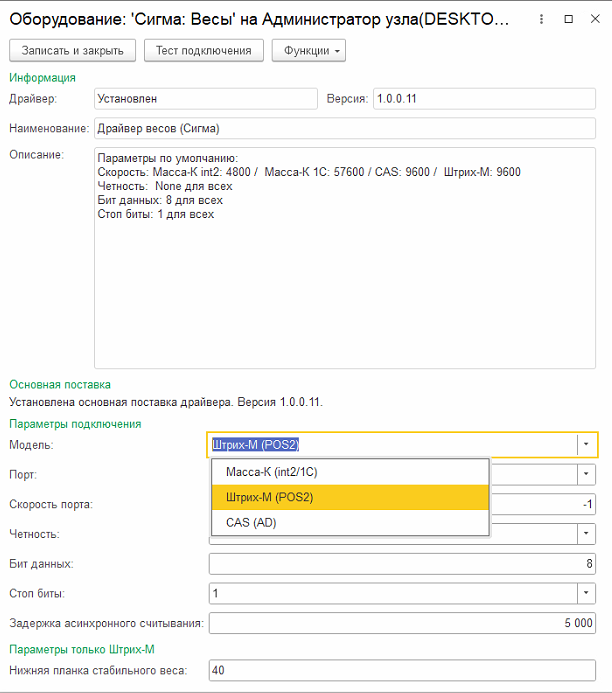The height and width of the screenshot is (693, 612).
Task: Open the three-dot more options menu
Action: 541,19
